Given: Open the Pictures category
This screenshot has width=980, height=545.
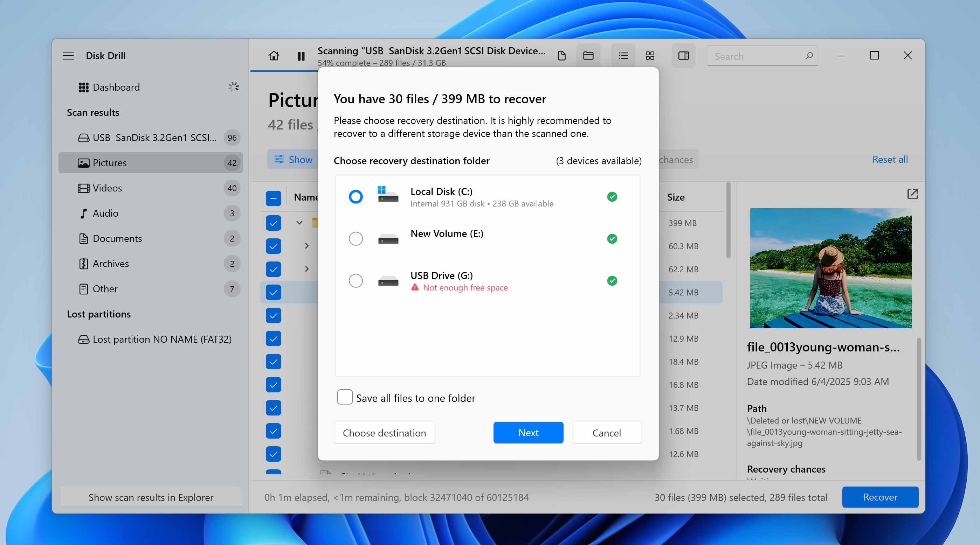Looking at the screenshot, I should pyautogui.click(x=151, y=163).
